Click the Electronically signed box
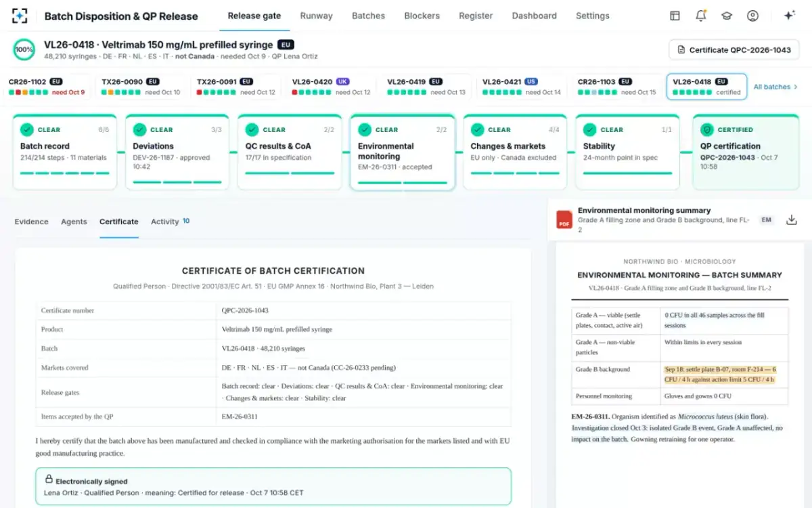Image resolution: width=812 pixels, height=508 pixels. pos(273,486)
